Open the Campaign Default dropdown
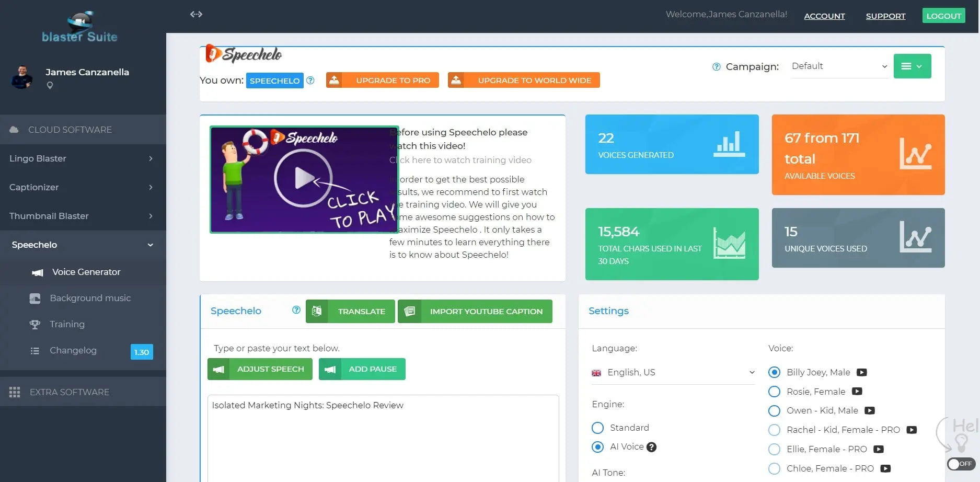 (839, 66)
